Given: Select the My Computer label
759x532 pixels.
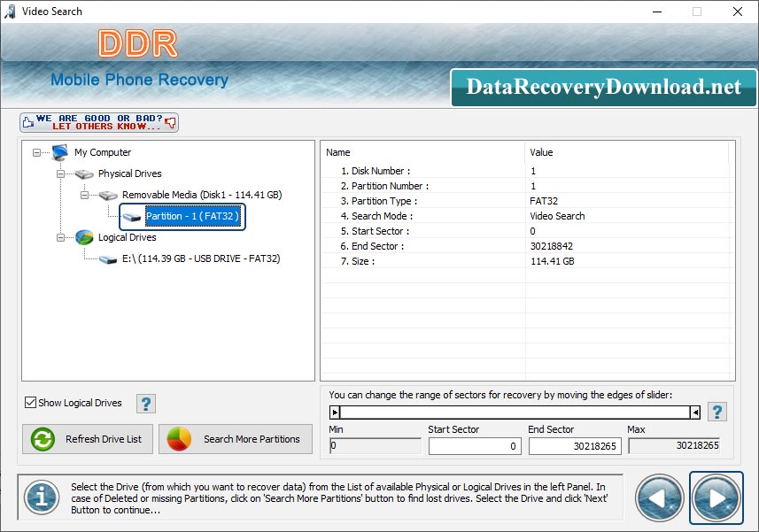Looking at the screenshot, I should click(103, 152).
